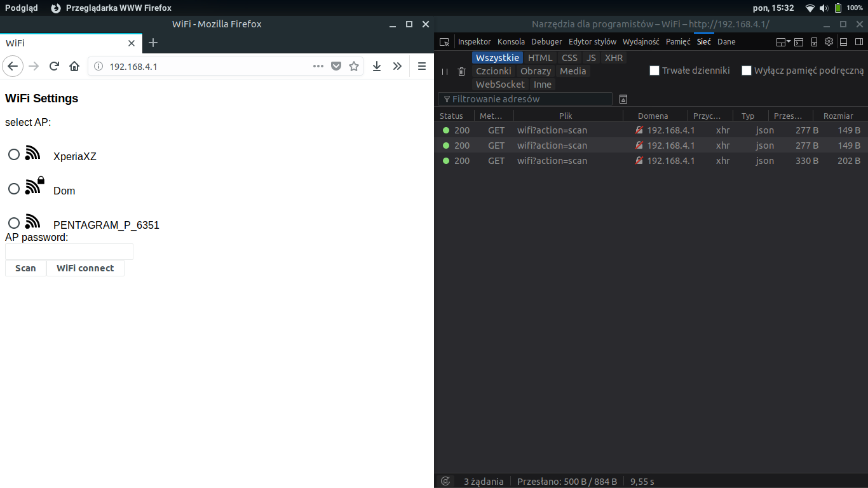This screenshot has height=488, width=868.
Task: Filter requests by Wszystkie
Action: [498, 58]
